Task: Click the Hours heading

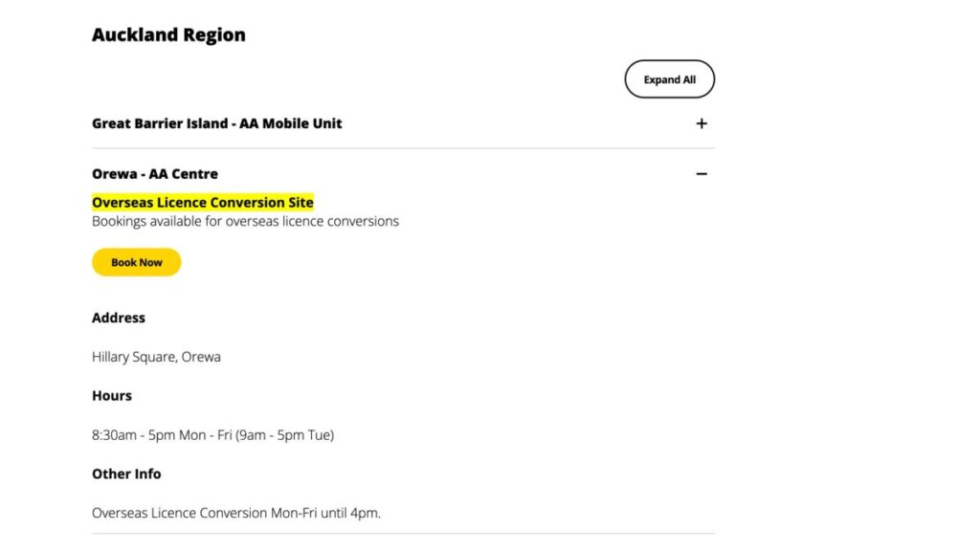Action: click(x=111, y=395)
